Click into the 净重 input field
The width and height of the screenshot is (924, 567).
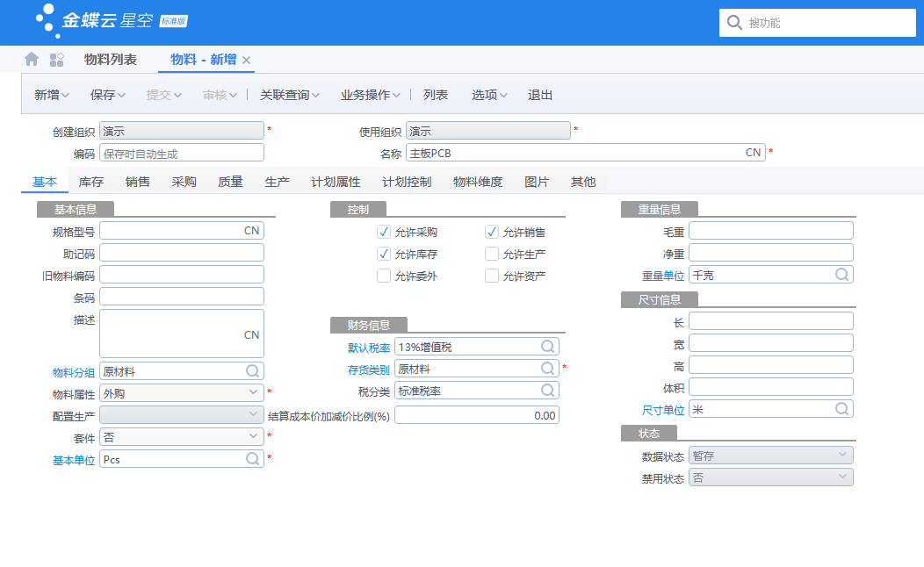[771, 253]
